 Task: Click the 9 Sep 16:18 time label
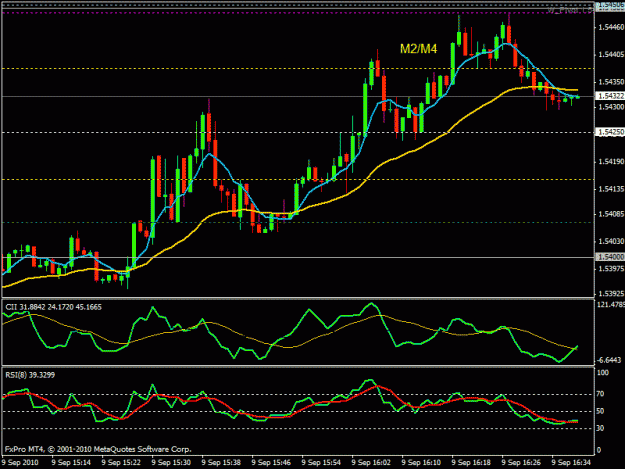point(471,462)
